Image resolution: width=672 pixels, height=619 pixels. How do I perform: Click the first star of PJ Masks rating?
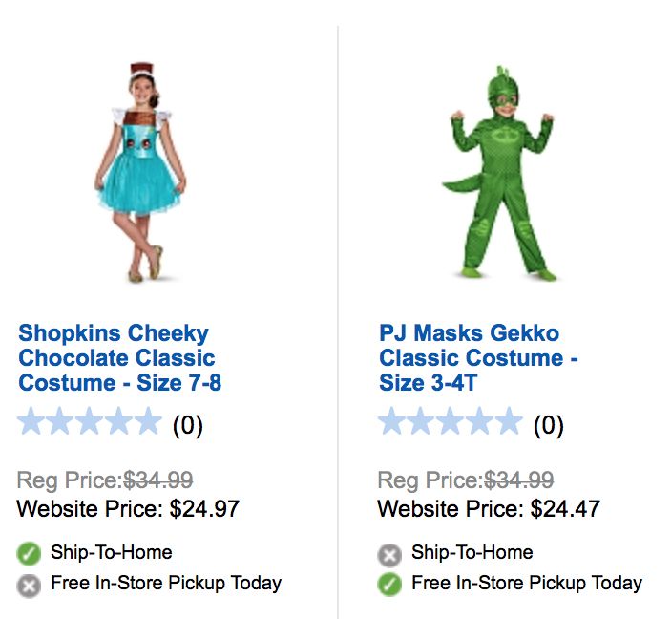[x=392, y=422]
